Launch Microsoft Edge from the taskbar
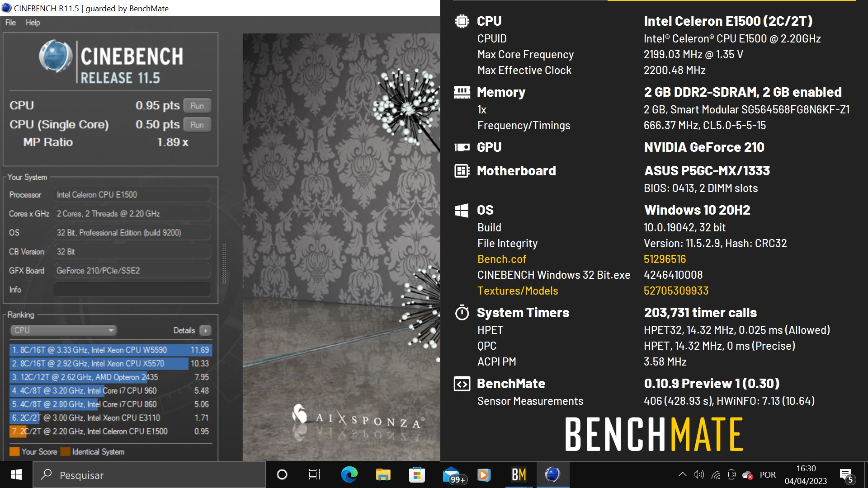868x488 pixels. (349, 475)
